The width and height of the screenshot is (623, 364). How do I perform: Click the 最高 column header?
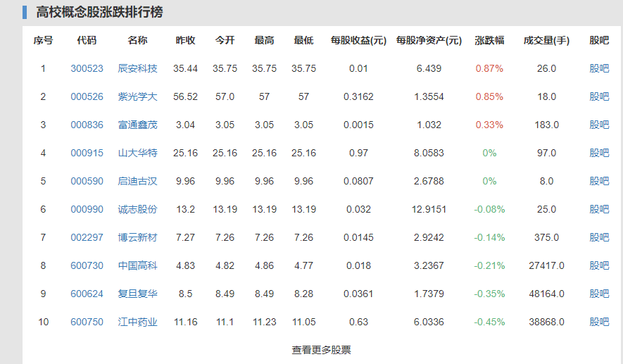[x=264, y=41]
